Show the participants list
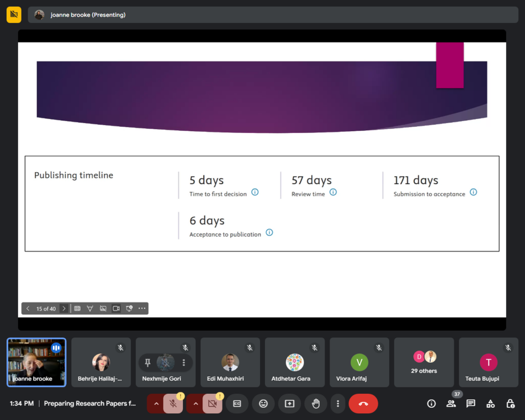The height and width of the screenshot is (420, 525). tap(451, 404)
